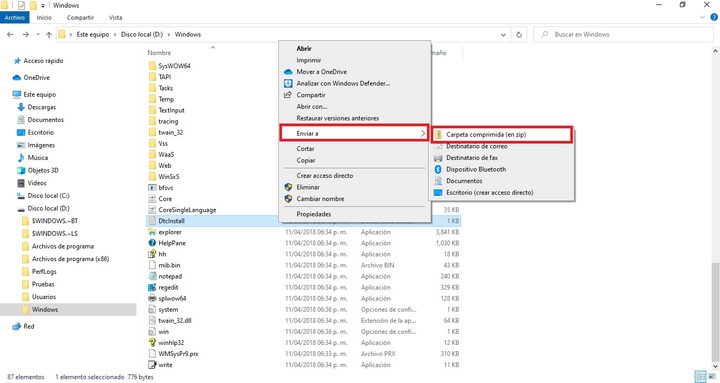Select Disco local (D:) in sidebar

click(48, 208)
